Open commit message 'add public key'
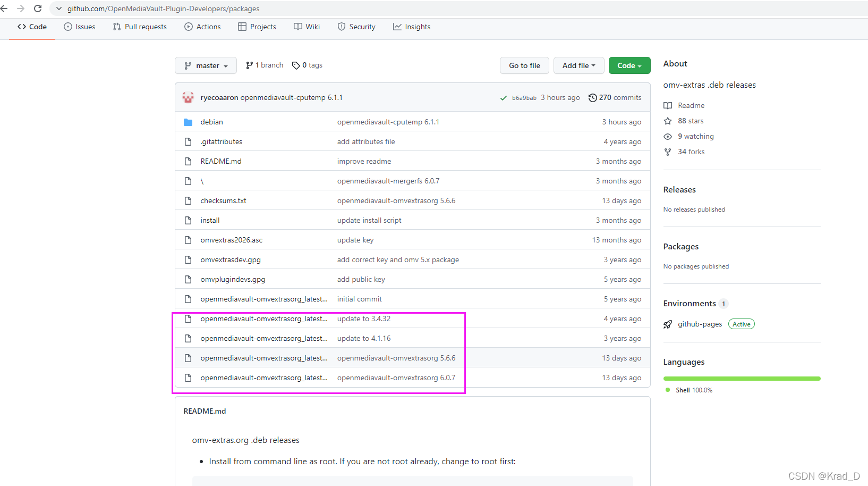The height and width of the screenshot is (486, 868). pos(361,279)
